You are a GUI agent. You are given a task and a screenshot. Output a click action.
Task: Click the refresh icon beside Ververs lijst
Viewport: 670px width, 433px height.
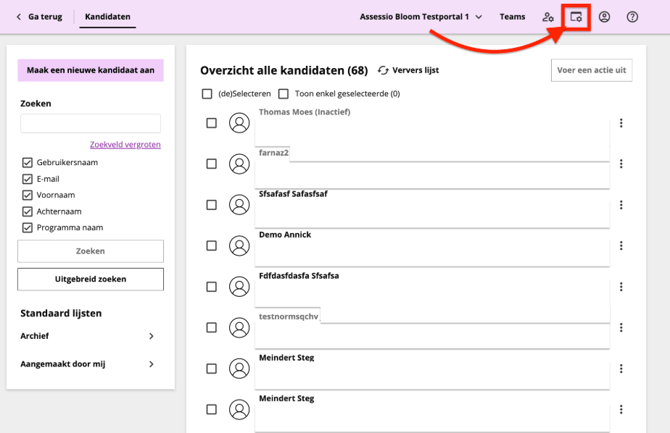(383, 70)
